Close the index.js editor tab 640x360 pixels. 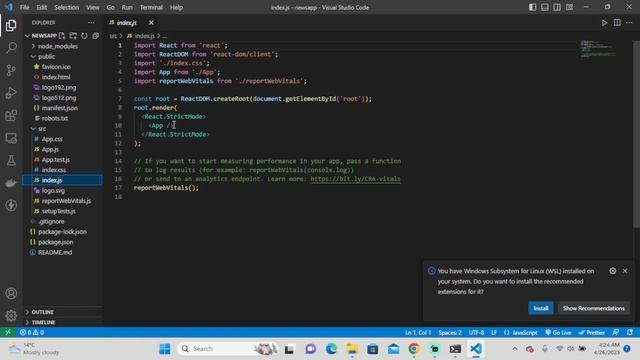click(151, 23)
